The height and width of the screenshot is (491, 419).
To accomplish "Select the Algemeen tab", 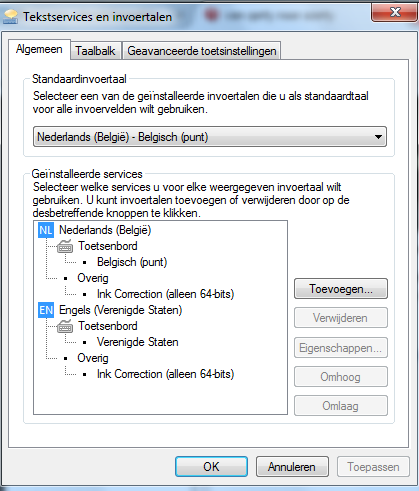I will (39, 49).
